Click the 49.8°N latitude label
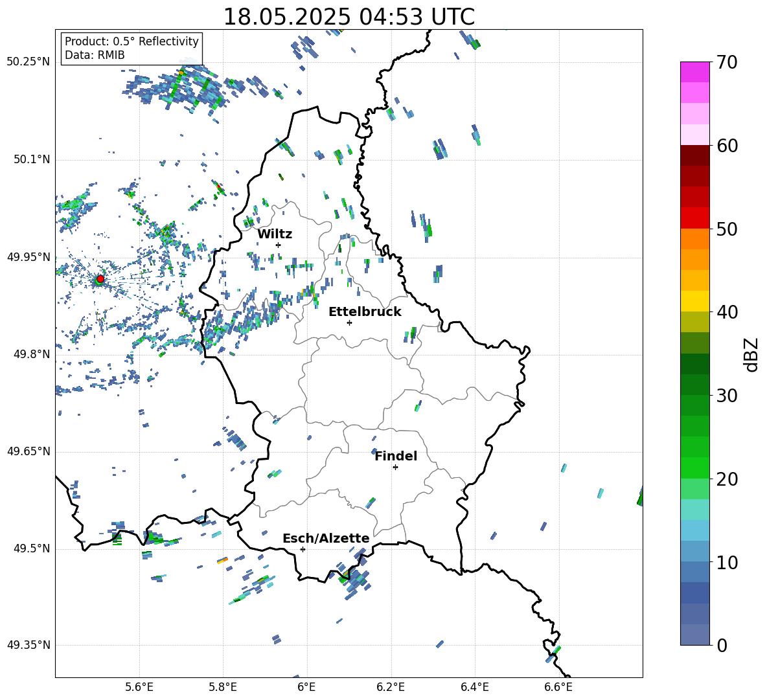Screen dimensions: 767x700 tap(32, 354)
